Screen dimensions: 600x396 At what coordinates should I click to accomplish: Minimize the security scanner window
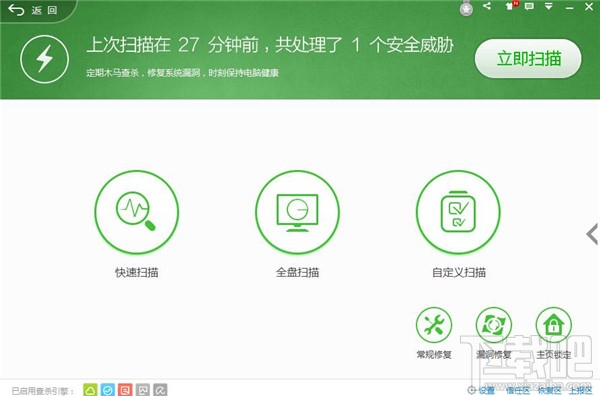click(x=569, y=7)
